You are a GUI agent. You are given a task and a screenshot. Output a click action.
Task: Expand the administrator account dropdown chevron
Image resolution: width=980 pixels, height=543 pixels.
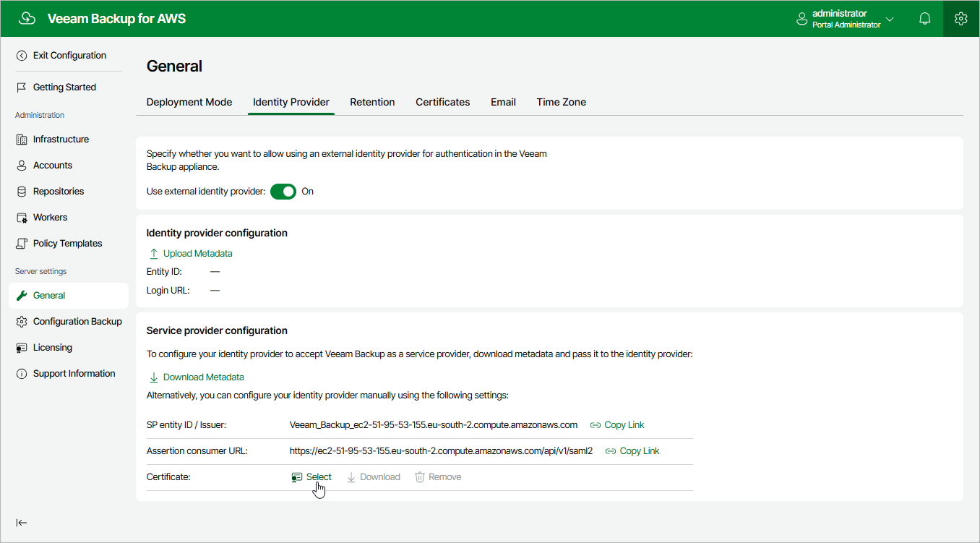(x=890, y=20)
